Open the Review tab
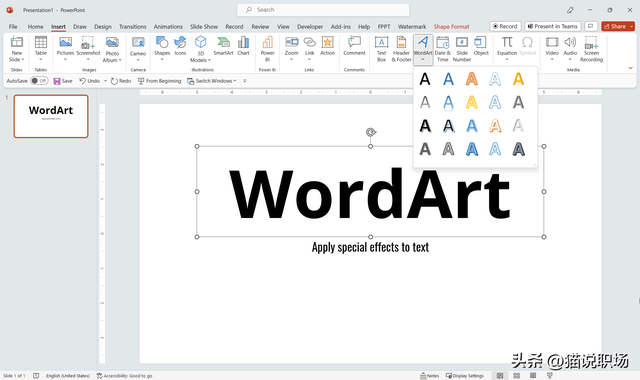This screenshot has height=380, width=640. pos(260,27)
